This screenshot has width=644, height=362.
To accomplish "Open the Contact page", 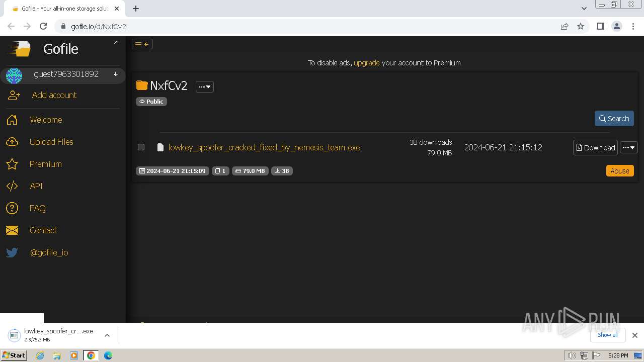I will coord(43,230).
